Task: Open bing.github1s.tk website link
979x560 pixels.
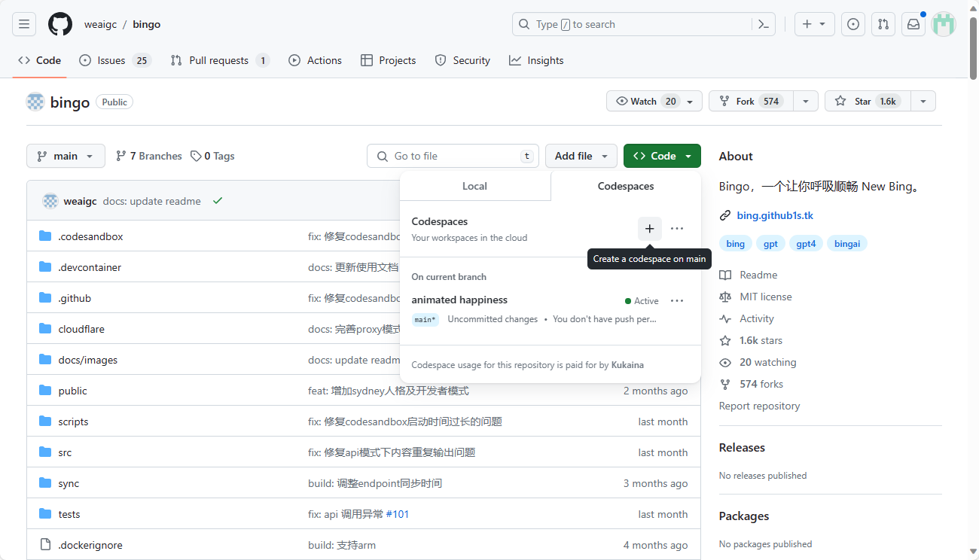Action: click(775, 215)
